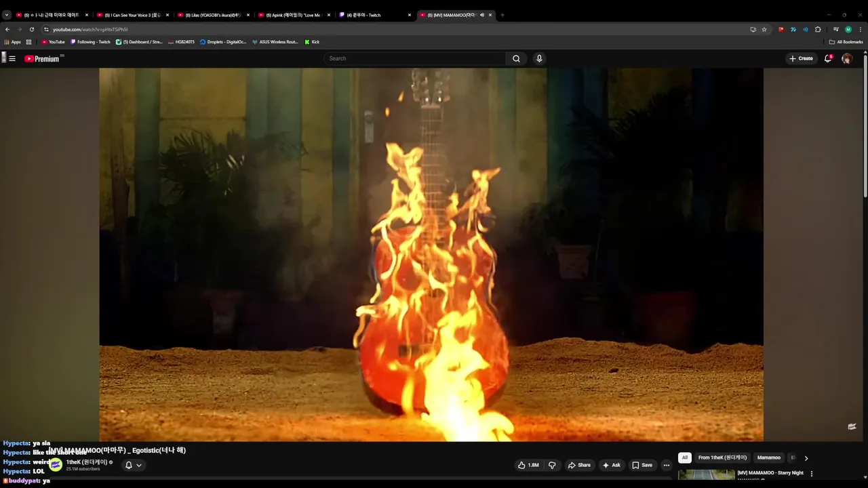Click the magnifier search button
868x488 pixels.
(x=516, y=58)
